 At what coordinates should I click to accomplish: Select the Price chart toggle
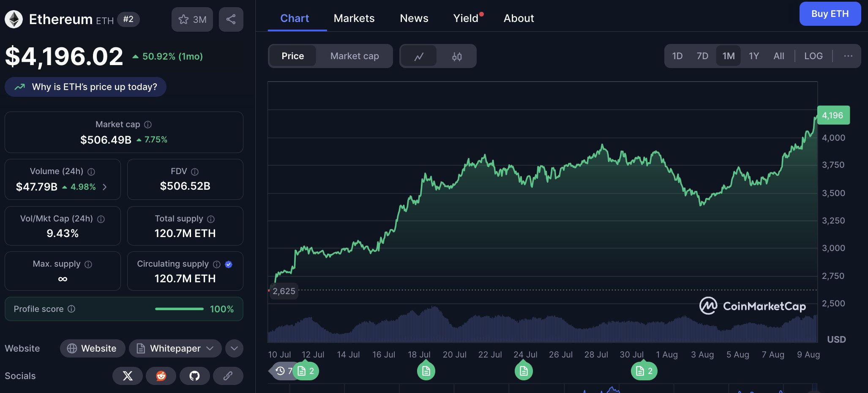(x=292, y=56)
